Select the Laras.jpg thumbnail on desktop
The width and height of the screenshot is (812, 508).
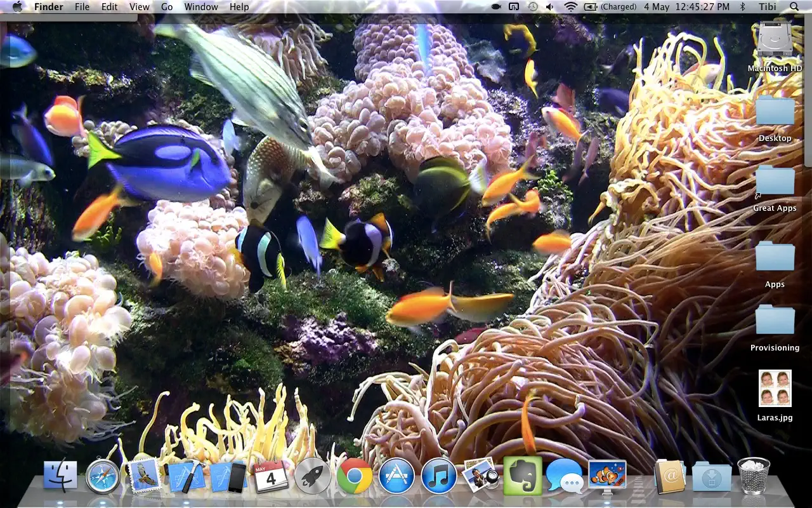tap(775, 389)
